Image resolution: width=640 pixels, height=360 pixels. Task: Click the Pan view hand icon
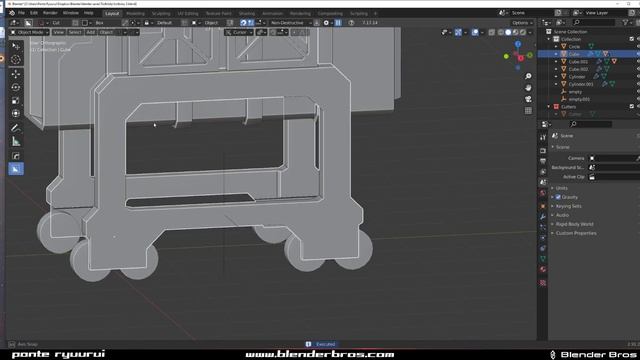pyautogui.click(x=528, y=88)
